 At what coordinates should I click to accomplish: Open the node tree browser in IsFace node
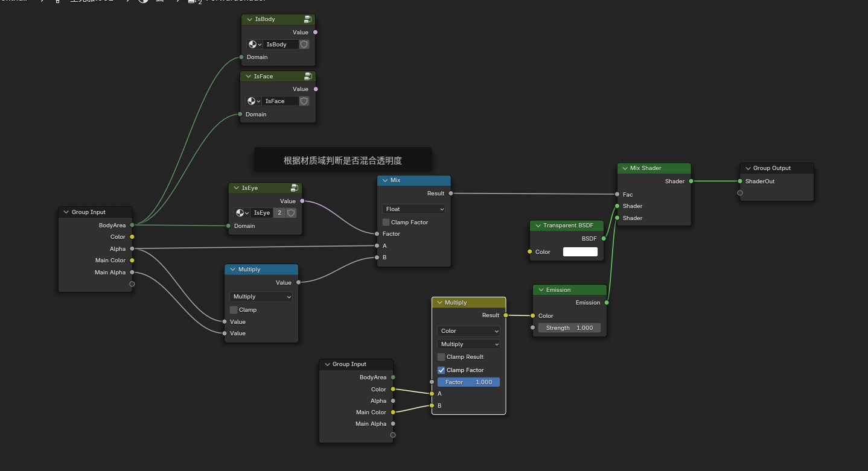[x=254, y=101]
